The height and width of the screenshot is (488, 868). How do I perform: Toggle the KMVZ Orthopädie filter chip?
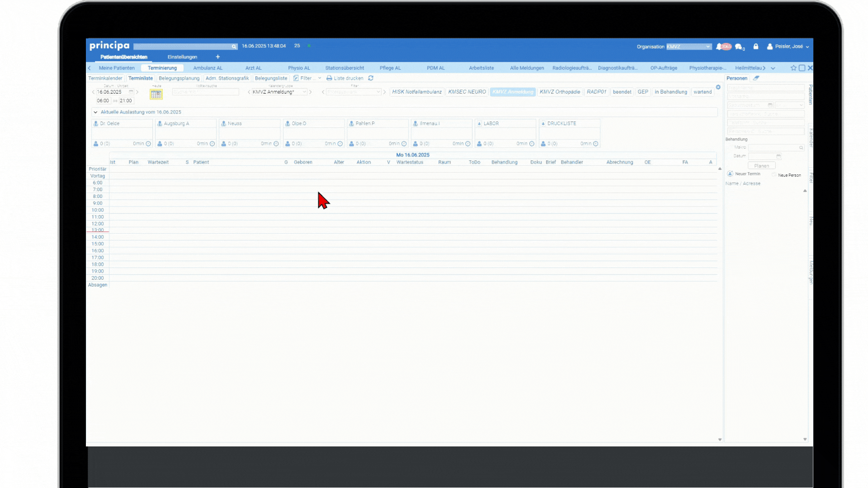tap(560, 92)
